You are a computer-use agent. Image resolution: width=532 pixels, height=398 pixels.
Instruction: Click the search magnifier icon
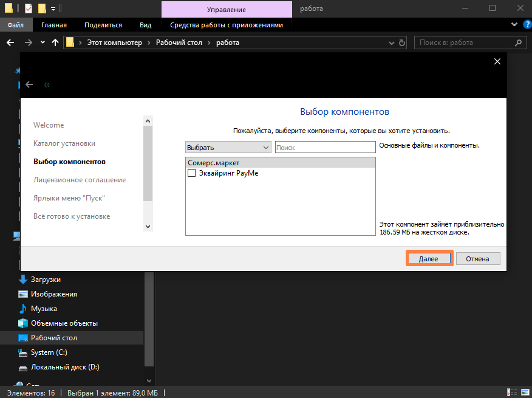pyautogui.click(x=518, y=43)
